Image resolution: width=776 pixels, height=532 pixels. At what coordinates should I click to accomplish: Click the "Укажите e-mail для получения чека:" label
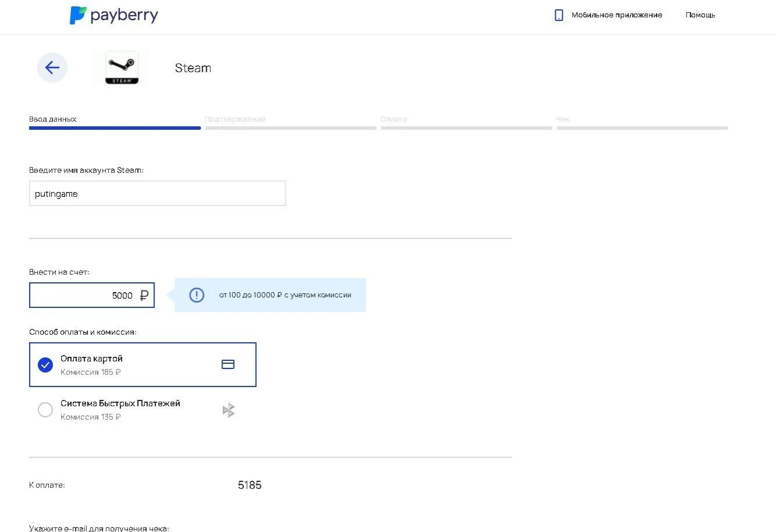pyautogui.click(x=99, y=528)
